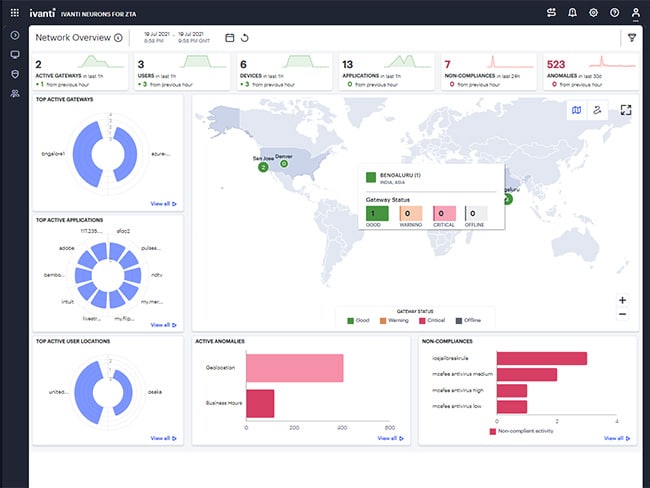
Task: Click the notifications bell icon
Action: pyautogui.click(x=572, y=13)
